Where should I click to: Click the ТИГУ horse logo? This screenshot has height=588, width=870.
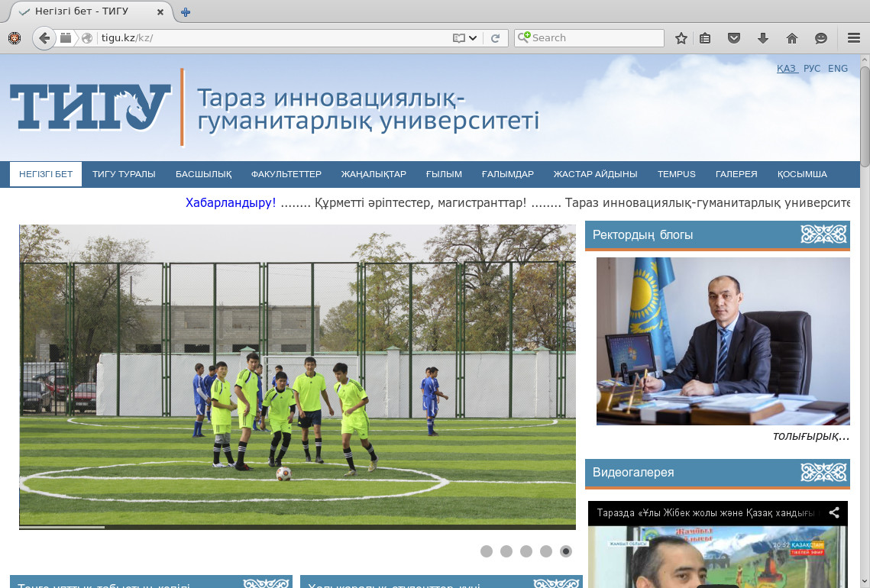pyautogui.click(x=90, y=107)
